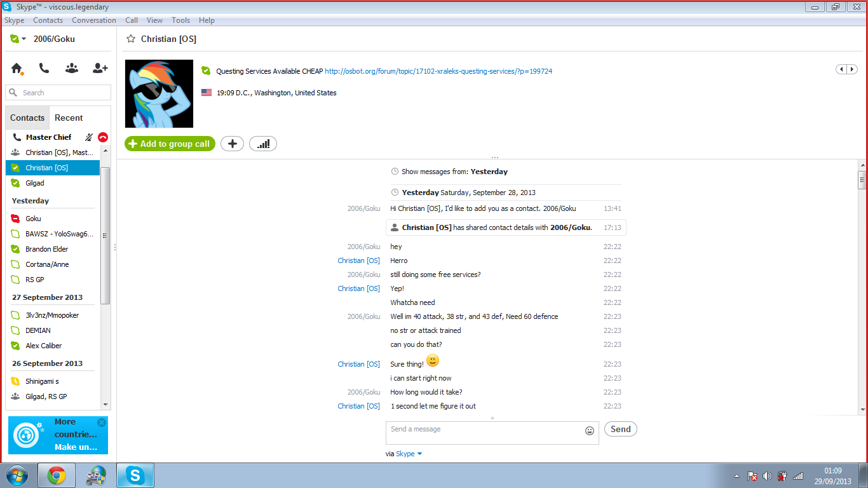Mute microphone in Master Chief call
This screenshot has height=488, width=868.
pyautogui.click(x=89, y=137)
